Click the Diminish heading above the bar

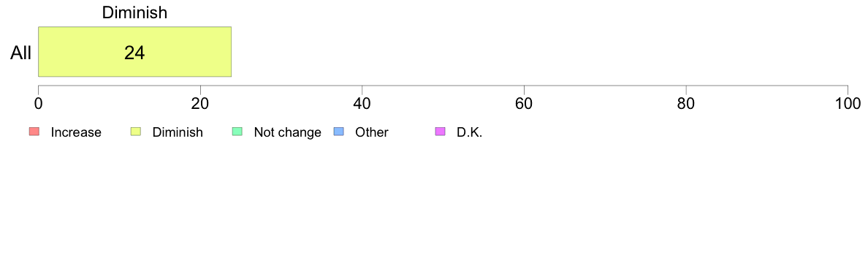pyautogui.click(x=134, y=12)
